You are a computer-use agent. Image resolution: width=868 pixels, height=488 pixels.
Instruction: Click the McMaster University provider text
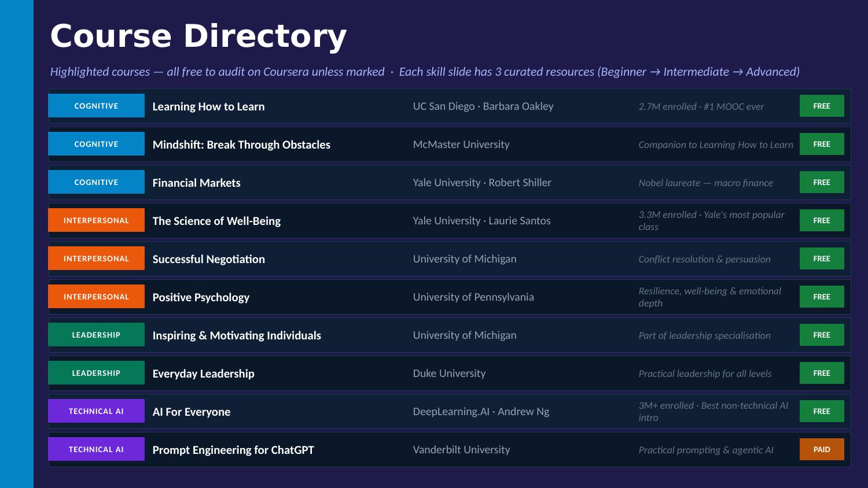pos(461,145)
